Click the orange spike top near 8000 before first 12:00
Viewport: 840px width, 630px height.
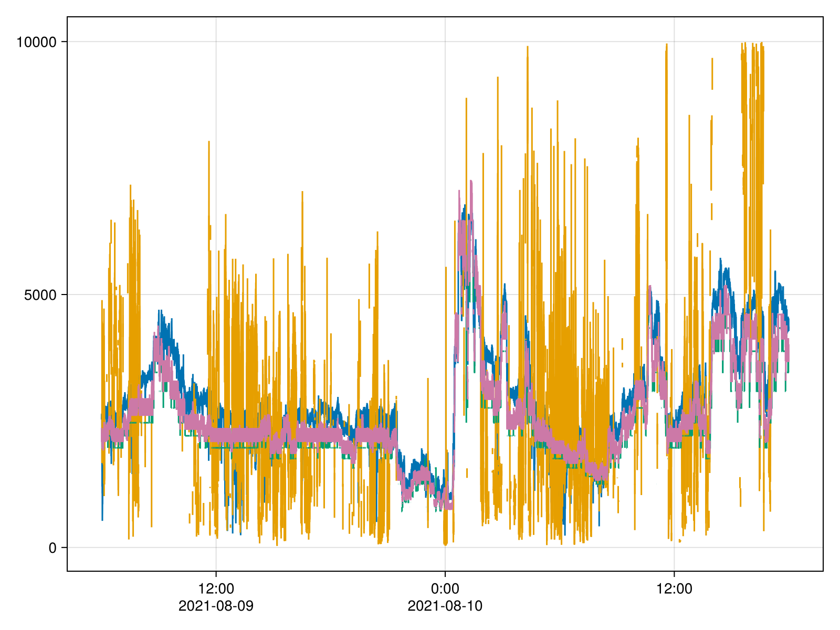[209, 142]
